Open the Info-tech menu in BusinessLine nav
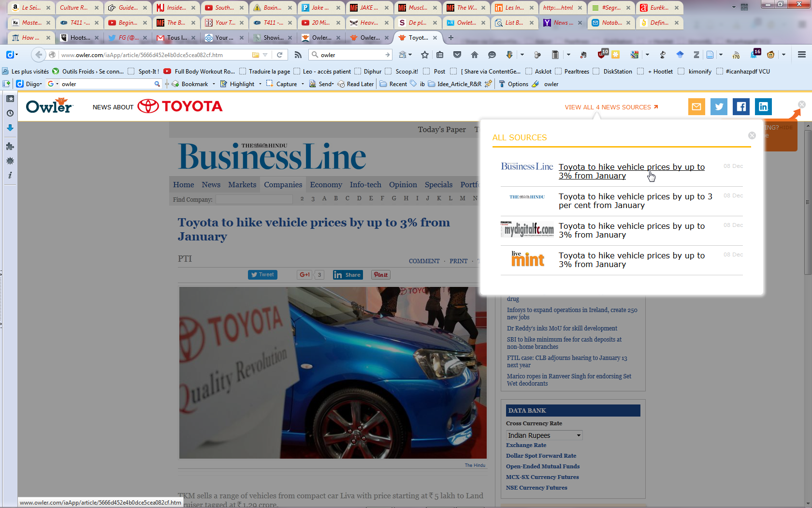Viewport: 812px width, 508px height. 365,184
